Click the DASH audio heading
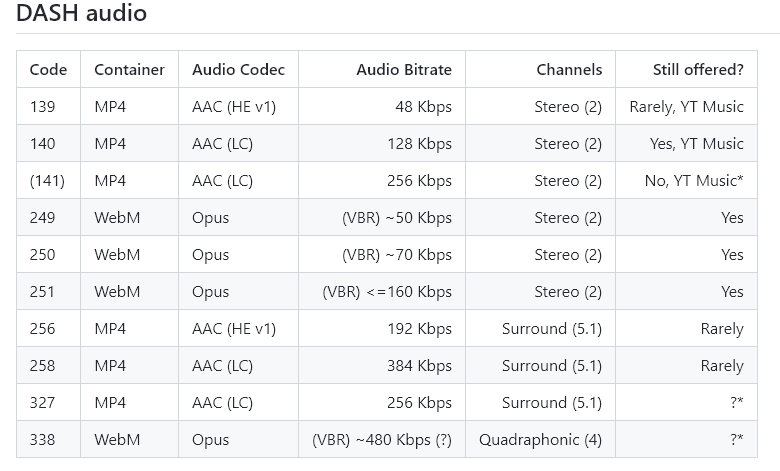 point(82,14)
